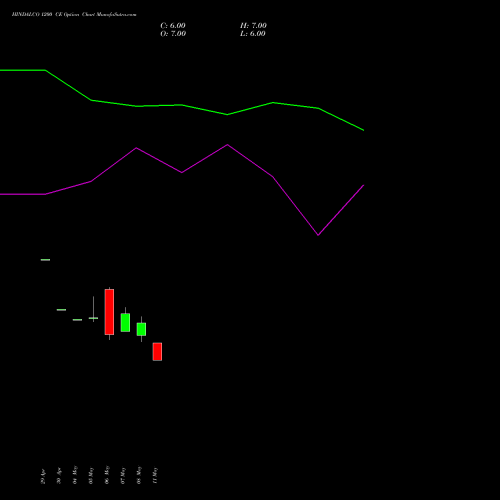The image size is (500, 500).
Task: Select the large red candle above 06 May
Action: click(109, 312)
